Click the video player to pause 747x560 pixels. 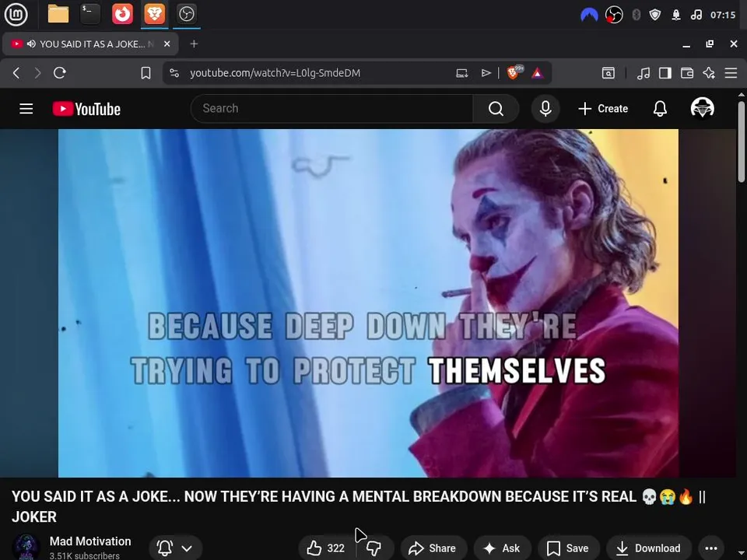pos(368,303)
